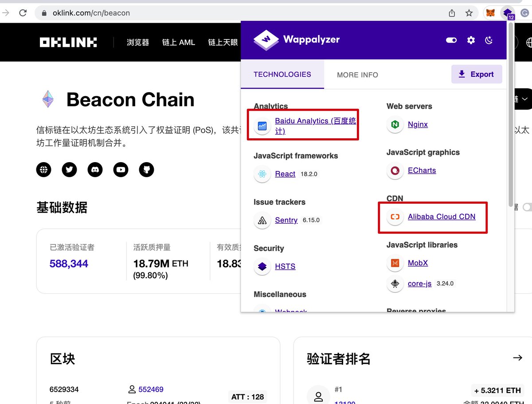
Task: Switch Wappalyzer to dark mode moon icon
Action: click(489, 40)
